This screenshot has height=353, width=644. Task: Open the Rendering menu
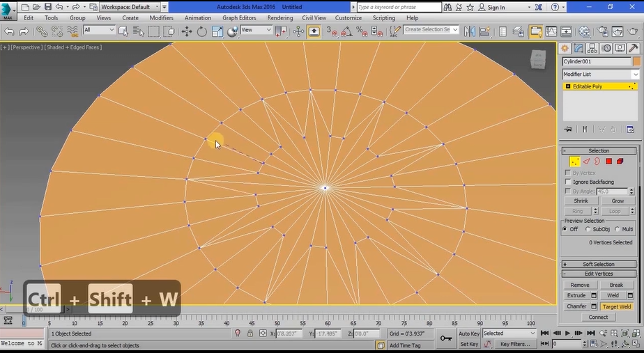click(280, 17)
